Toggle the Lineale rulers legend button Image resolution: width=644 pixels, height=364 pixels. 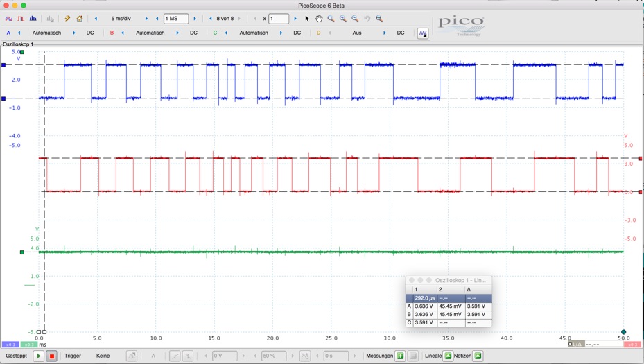[x=448, y=356]
